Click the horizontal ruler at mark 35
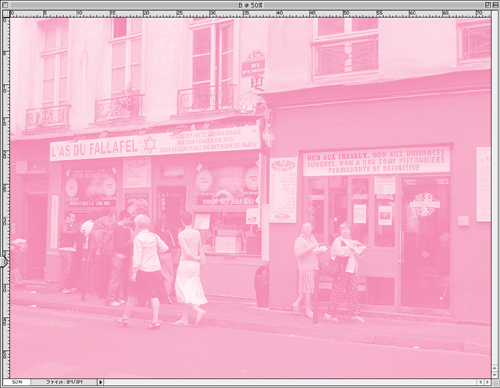The image size is (500, 388). [246, 13]
